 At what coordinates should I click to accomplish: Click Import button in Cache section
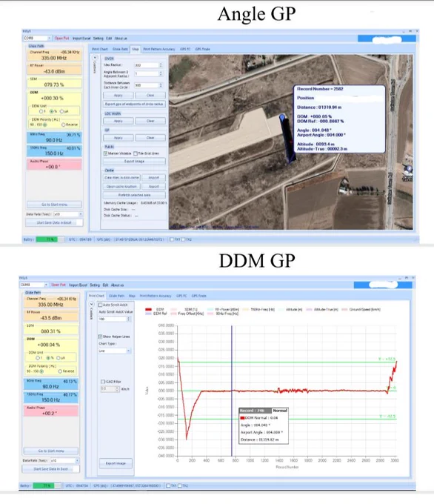click(153, 178)
